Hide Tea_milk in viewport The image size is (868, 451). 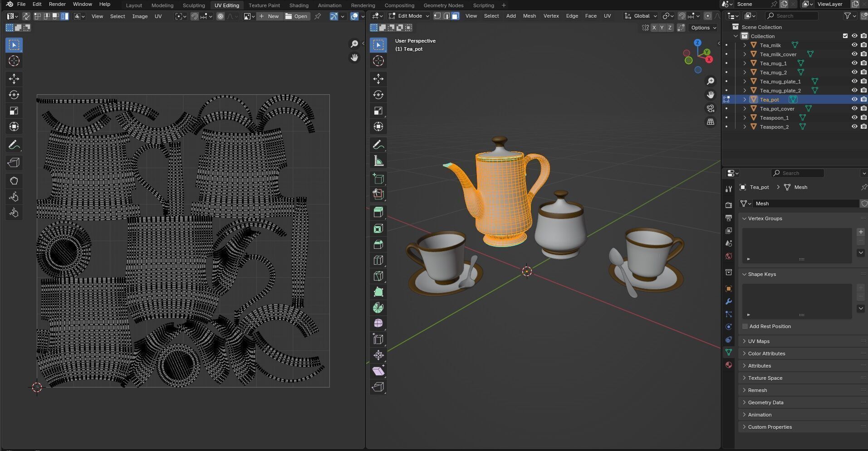(854, 45)
